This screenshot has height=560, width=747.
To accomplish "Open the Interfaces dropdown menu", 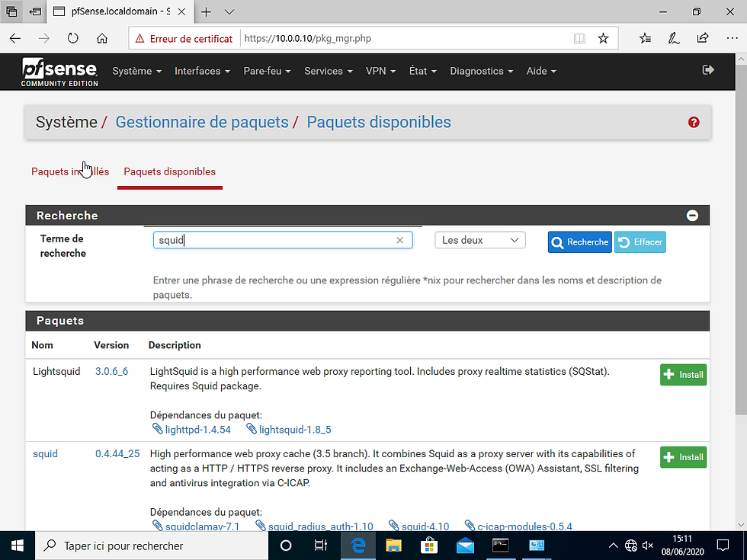I will click(x=202, y=71).
